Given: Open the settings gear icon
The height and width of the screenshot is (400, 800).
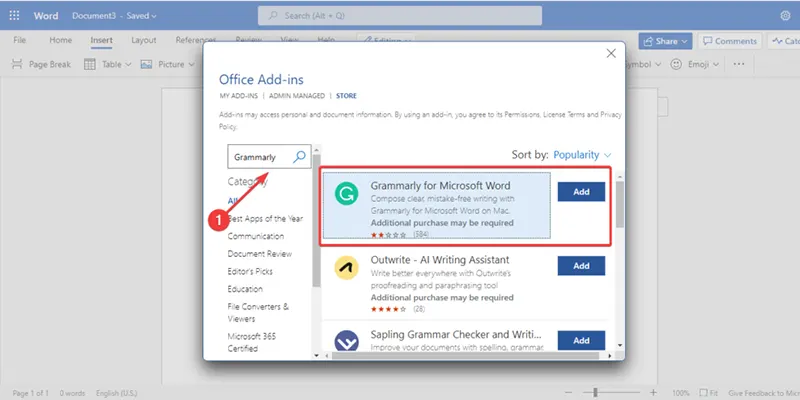Looking at the screenshot, I should pyautogui.click(x=785, y=16).
